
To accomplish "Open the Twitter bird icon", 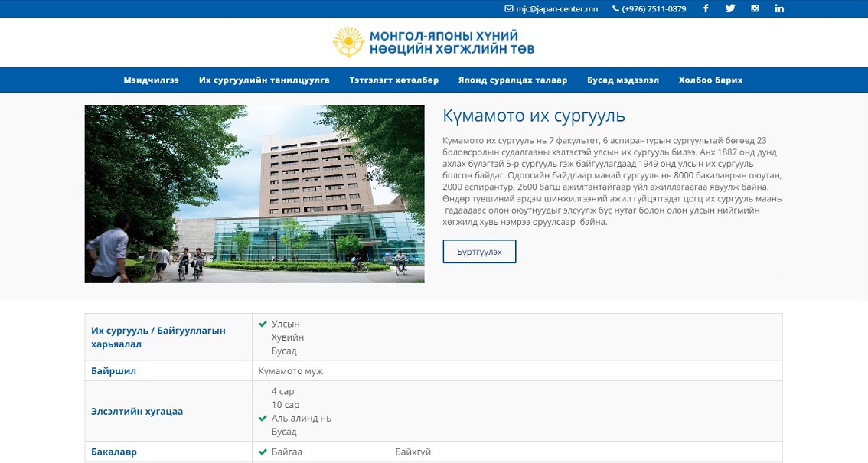I will tap(730, 8).
